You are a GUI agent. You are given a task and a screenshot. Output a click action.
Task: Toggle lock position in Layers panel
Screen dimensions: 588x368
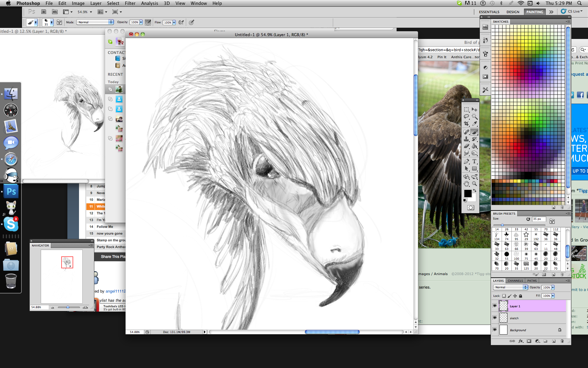(x=515, y=296)
